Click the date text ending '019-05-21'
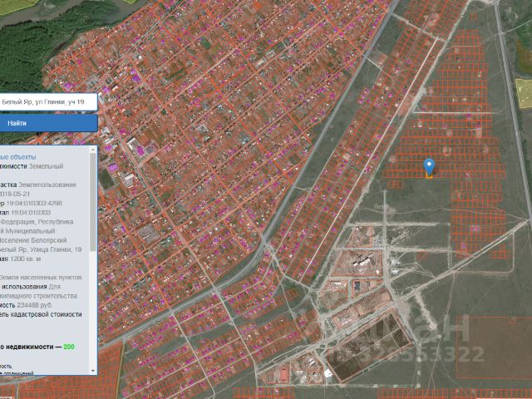 [15, 194]
